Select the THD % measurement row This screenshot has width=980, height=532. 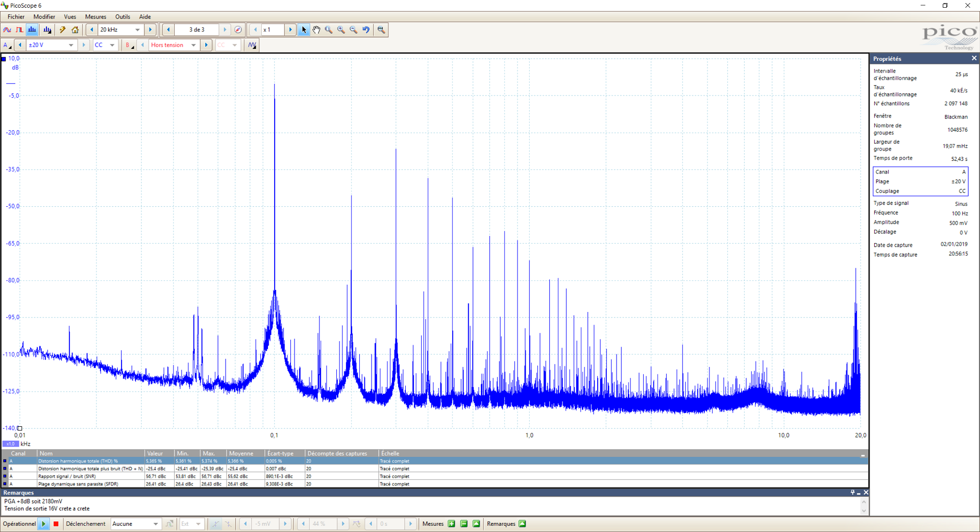coord(435,461)
